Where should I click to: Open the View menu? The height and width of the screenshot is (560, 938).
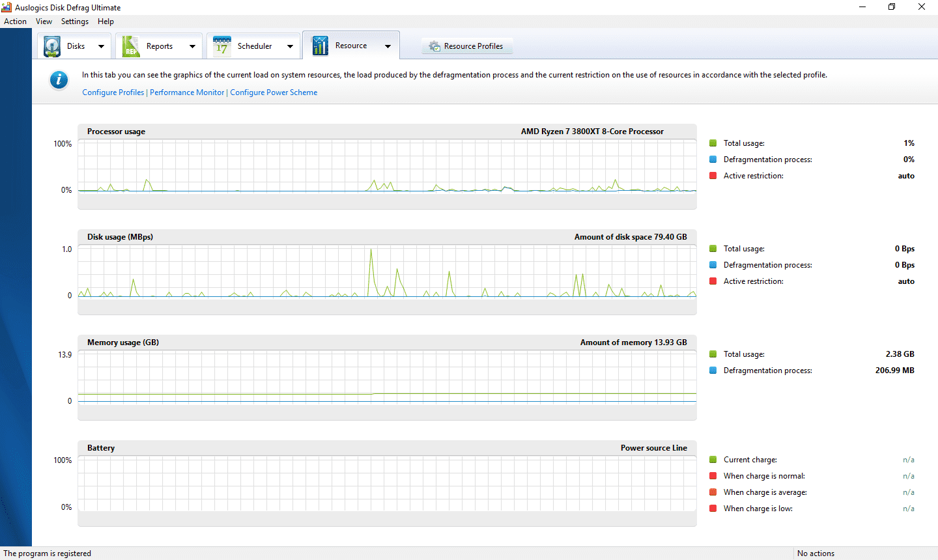[x=44, y=21]
